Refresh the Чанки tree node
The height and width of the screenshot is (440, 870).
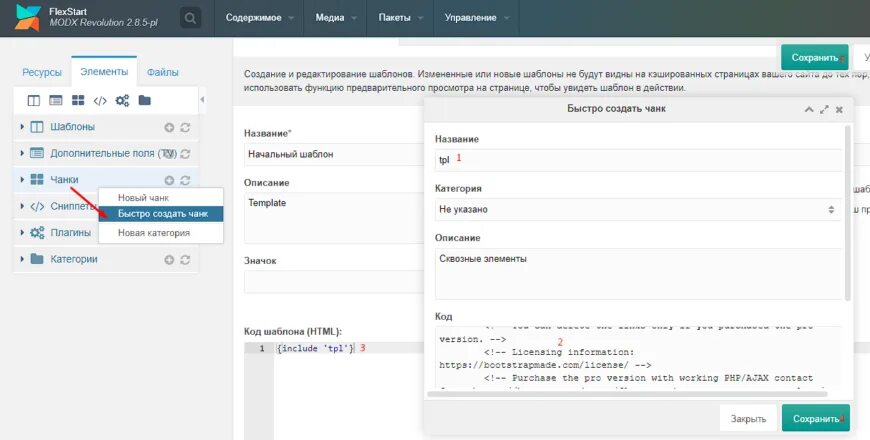coord(185,180)
